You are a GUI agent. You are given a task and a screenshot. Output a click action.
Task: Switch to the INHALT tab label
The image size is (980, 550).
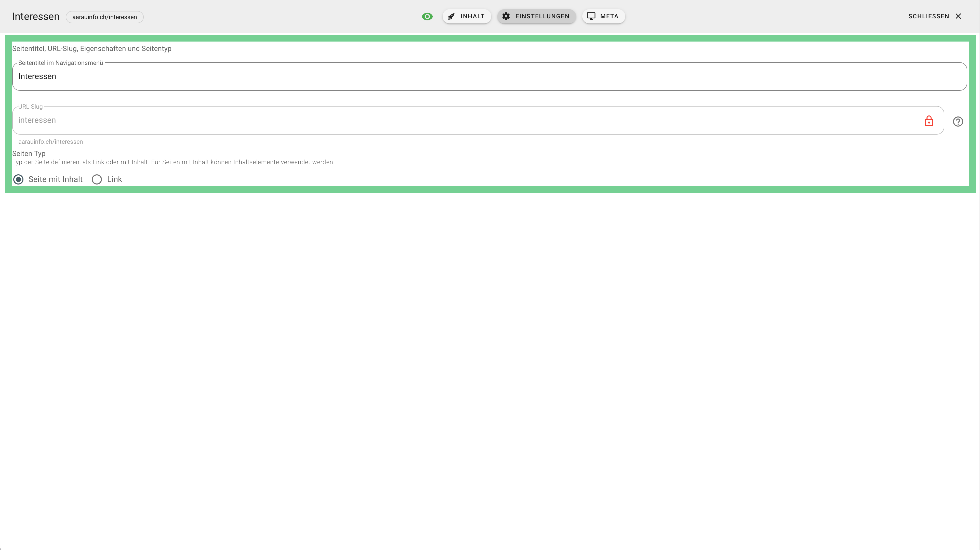(x=472, y=16)
